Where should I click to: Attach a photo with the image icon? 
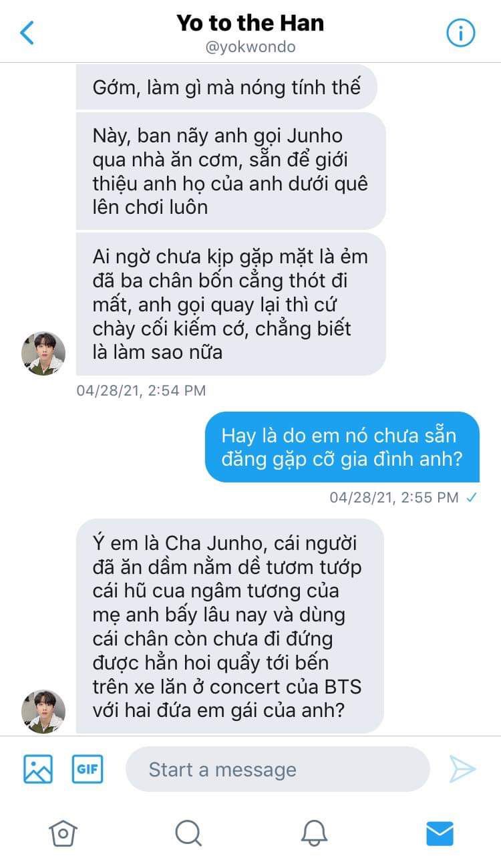(38, 769)
